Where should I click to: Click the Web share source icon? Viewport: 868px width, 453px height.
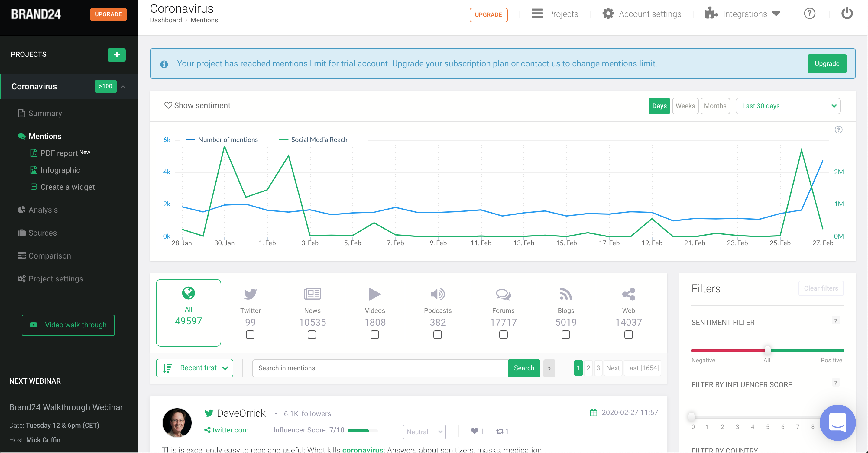tap(628, 294)
